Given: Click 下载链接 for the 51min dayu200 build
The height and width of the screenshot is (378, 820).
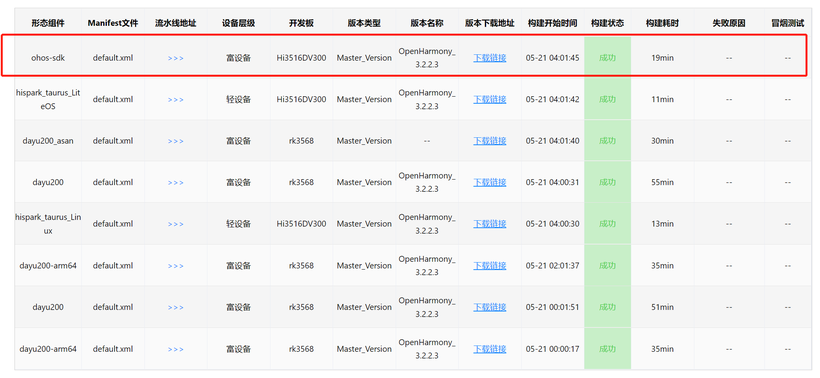Looking at the screenshot, I should [x=489, y=307].
